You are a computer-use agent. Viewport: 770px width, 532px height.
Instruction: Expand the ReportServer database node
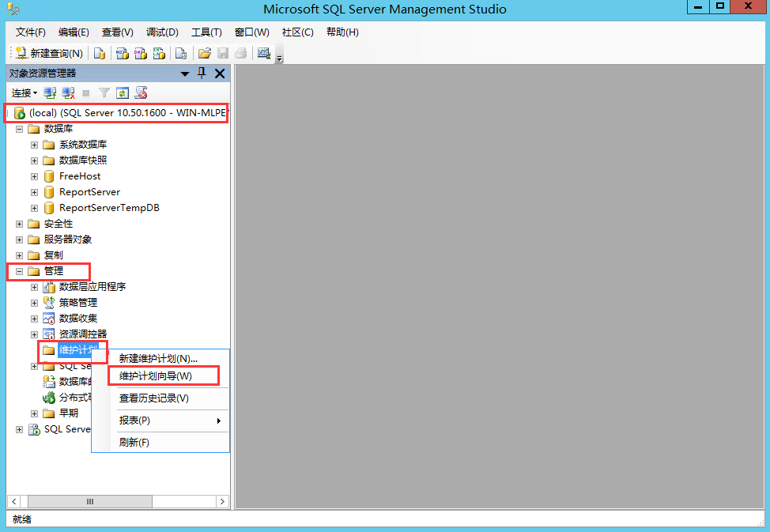[x=34, y=192]
